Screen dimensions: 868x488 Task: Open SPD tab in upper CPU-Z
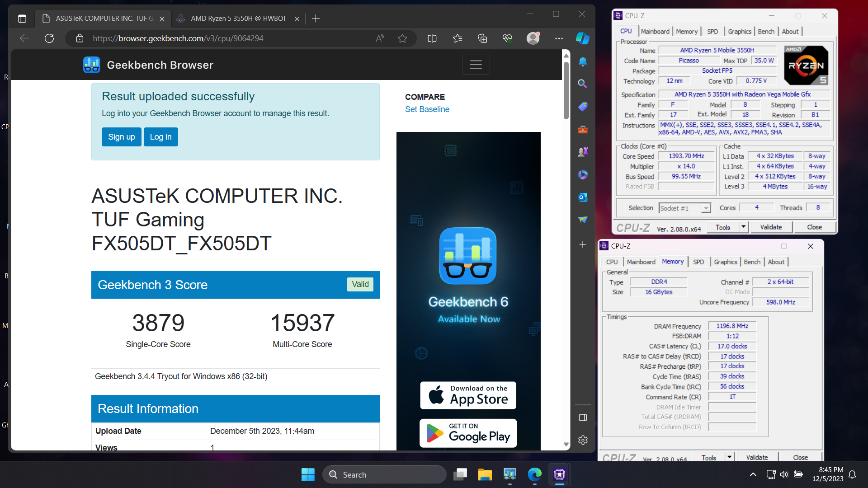[x=712, y=31]
